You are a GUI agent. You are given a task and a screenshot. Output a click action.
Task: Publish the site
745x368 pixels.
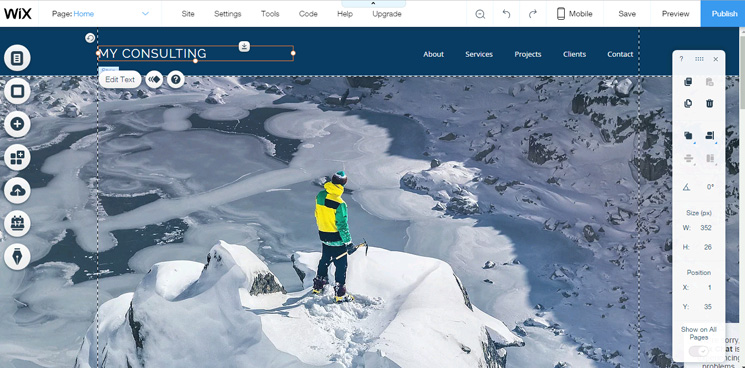[x=724, y=14]
